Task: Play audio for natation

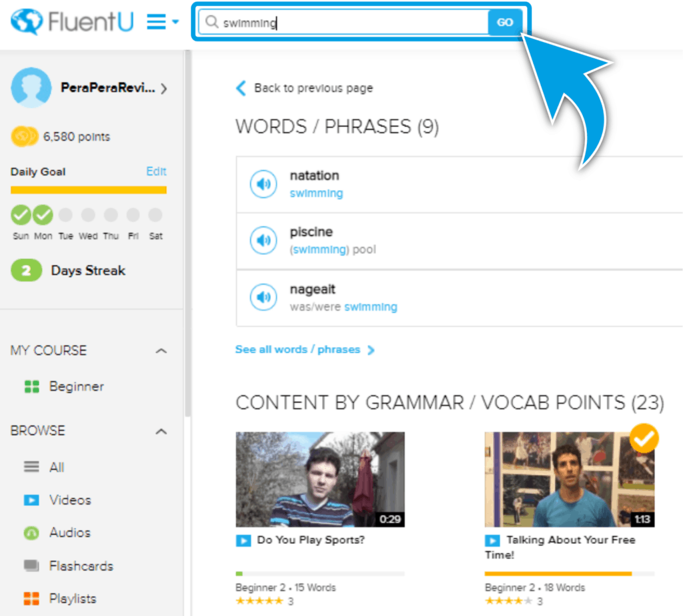Action: [x=263, y=184]
